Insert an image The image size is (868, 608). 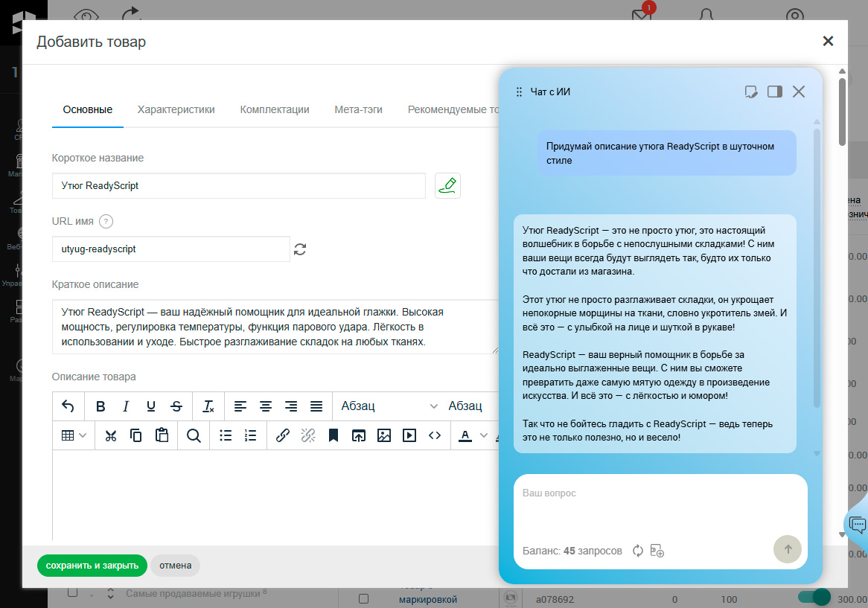pyautogui.click(x=383, y=435)
